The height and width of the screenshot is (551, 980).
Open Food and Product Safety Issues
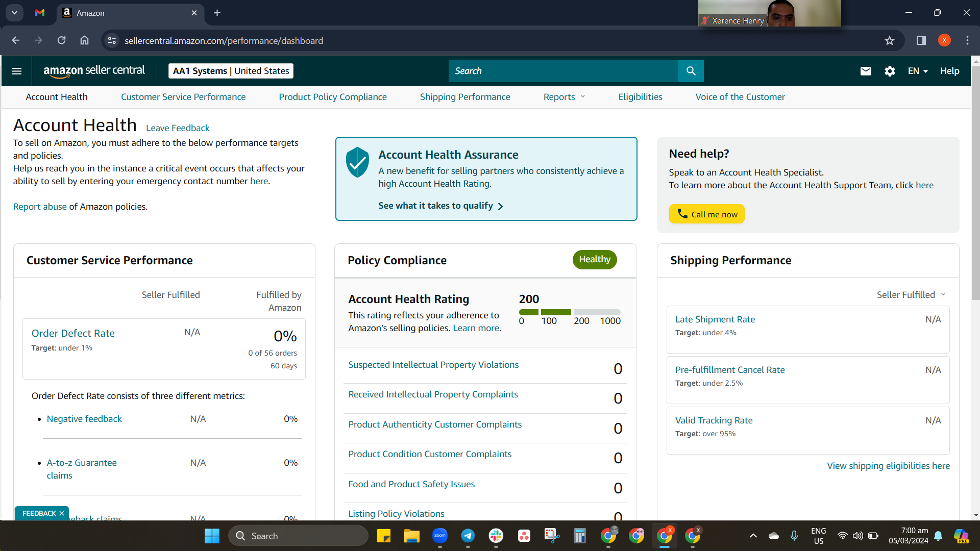(x=411, y=484)
